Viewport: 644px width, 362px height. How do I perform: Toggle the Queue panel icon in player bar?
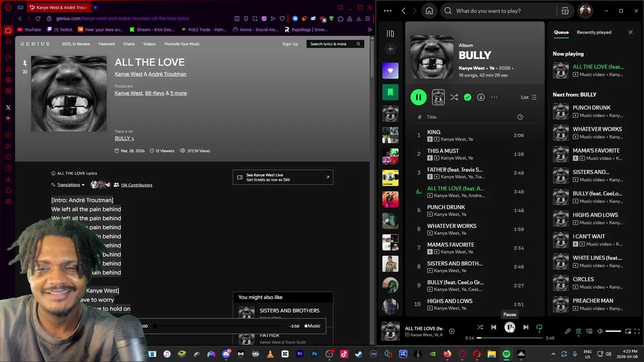click(x=579, y=331)
